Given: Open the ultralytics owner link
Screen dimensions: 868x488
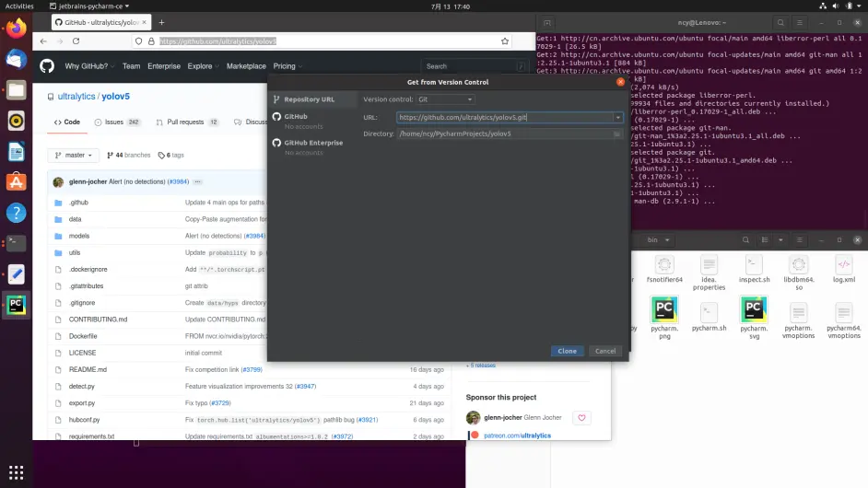Looking at the screenshot, I should [76, 97].
